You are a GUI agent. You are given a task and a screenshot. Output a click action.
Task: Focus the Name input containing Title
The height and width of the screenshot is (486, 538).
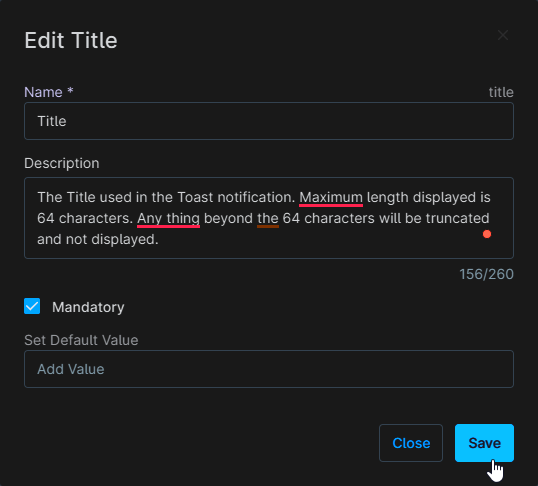tap(269, 121)
